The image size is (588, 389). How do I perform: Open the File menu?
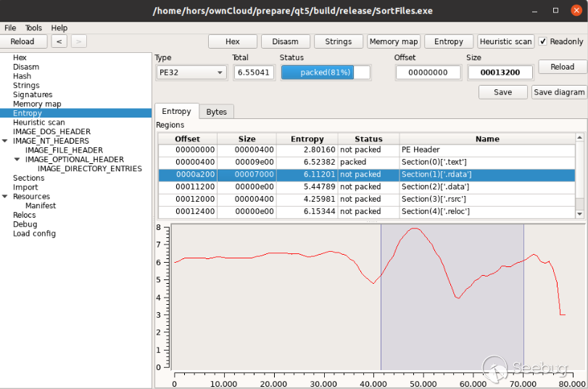(x=10, y=28)
